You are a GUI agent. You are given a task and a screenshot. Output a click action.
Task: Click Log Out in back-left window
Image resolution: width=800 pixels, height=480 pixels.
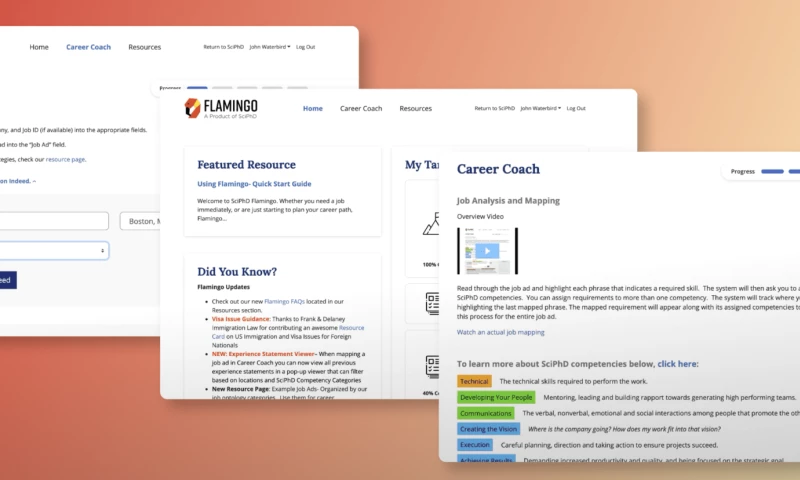pos(305,47)
